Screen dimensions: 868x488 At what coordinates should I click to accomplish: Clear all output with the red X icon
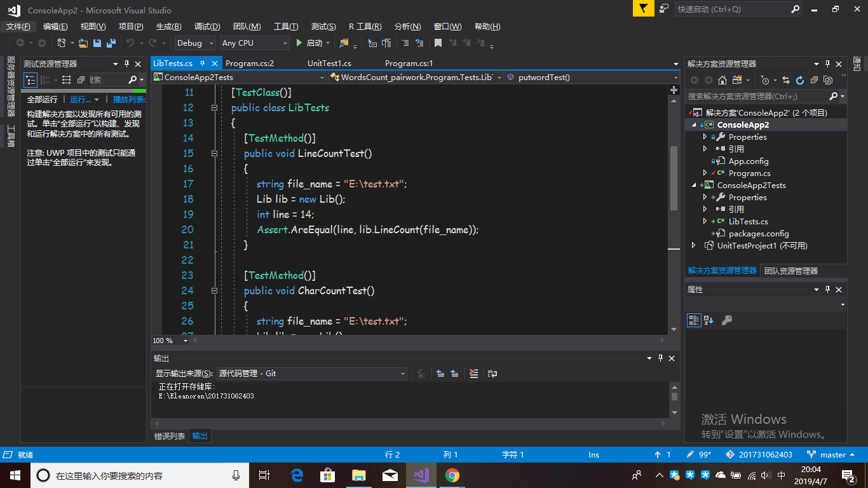pos(473,374)
